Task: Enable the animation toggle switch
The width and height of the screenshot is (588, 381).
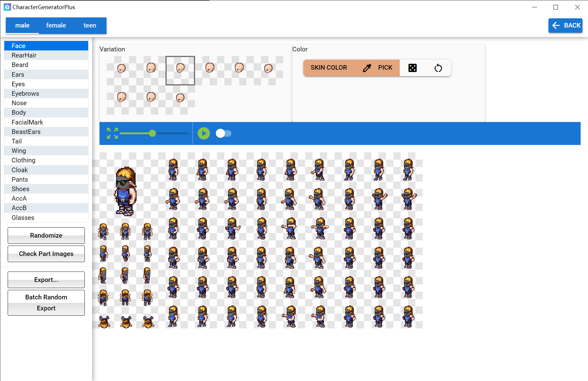Action: (x=223, y=133)
